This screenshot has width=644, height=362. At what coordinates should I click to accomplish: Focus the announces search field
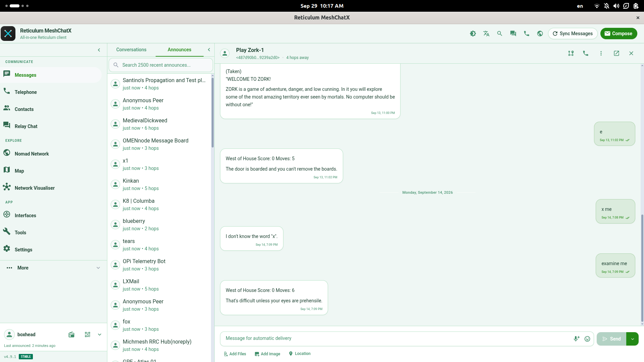161,65
